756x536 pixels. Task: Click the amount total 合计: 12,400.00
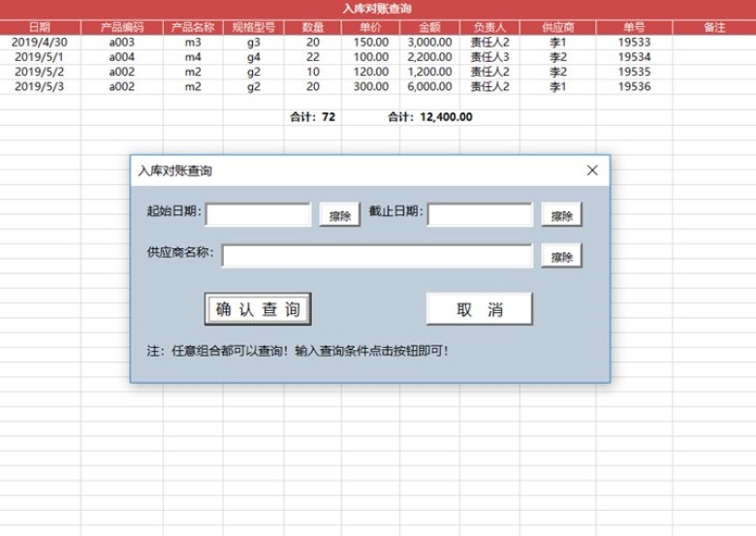tap(430, 116)
